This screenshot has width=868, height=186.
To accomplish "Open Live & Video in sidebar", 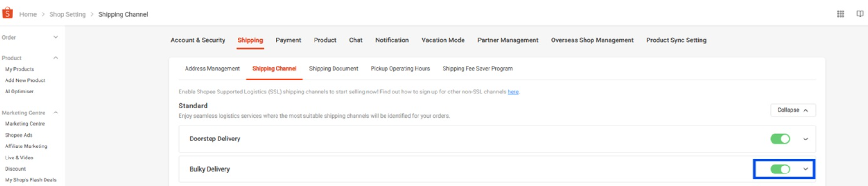I will tap(19, 158).
